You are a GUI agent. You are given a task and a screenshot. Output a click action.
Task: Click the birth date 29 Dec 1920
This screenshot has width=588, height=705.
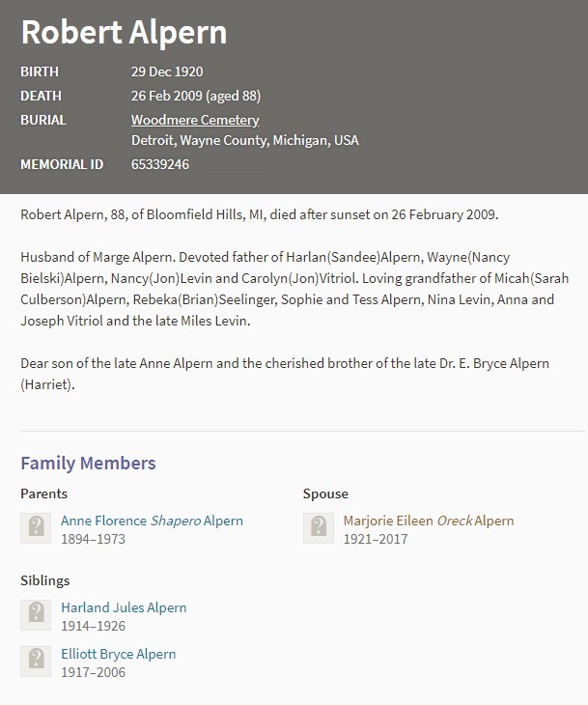click(167, 71)
